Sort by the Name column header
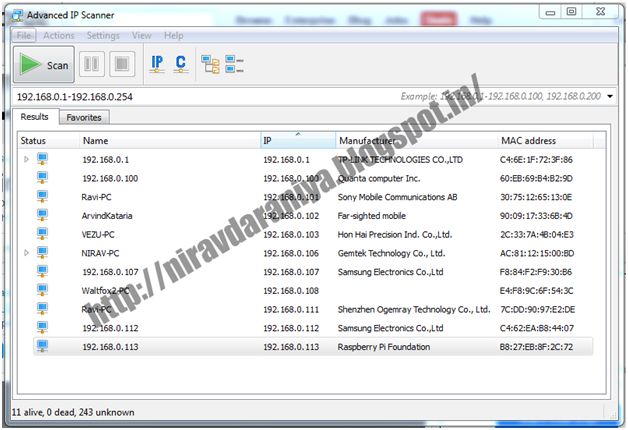 (170, 141)
